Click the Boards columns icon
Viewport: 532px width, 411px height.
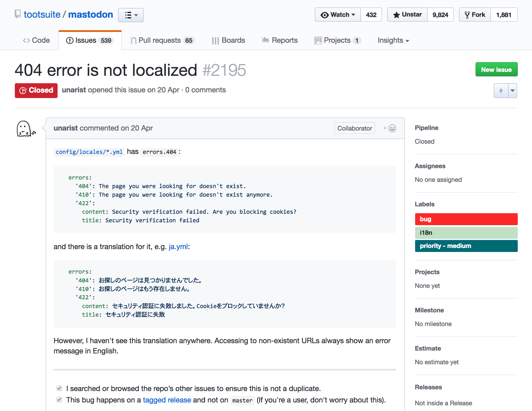tap(216, 41)
